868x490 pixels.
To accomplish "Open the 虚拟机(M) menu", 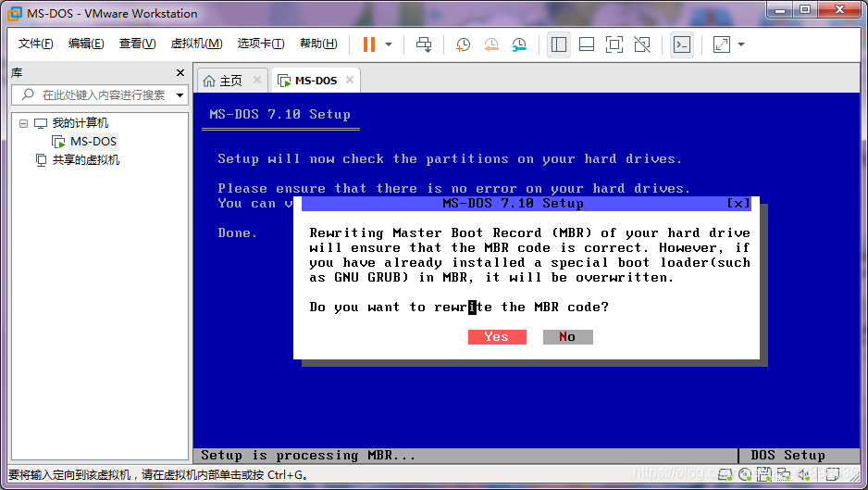I will click(x=196, y=44).
